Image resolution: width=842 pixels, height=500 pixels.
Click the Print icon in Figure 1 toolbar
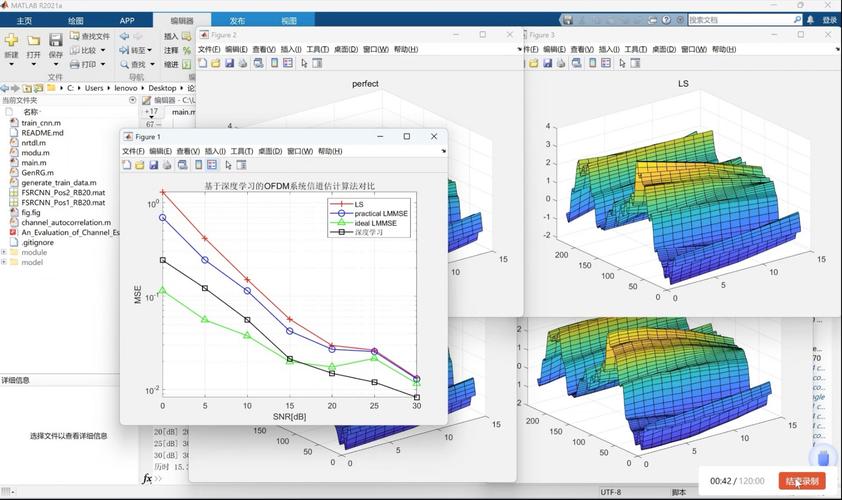168,165
